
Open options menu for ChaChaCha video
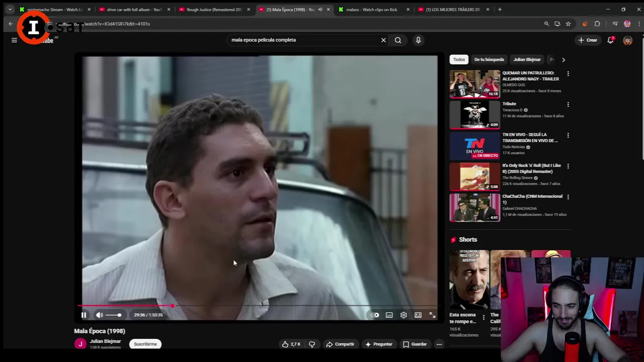pyautogui.click(x=568, y=197)
